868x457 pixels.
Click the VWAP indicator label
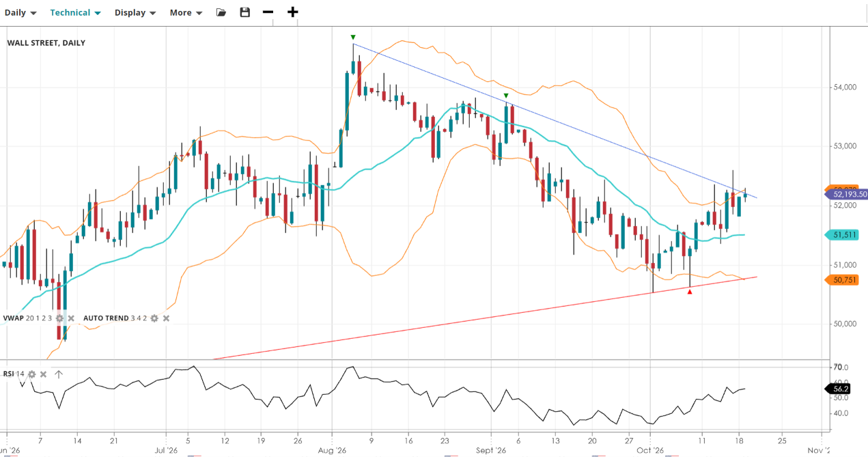point(28,318)
